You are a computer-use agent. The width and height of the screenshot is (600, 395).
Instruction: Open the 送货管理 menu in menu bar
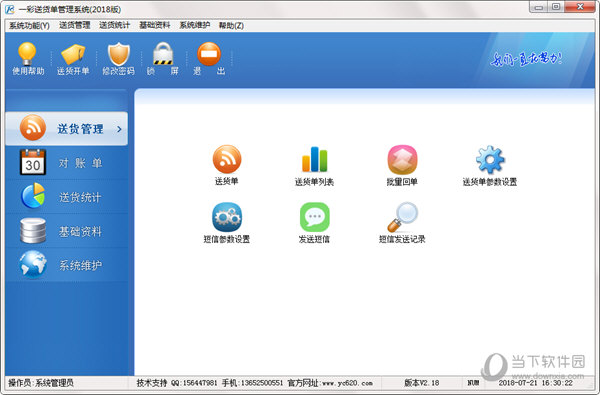click(x=75, y=25)
